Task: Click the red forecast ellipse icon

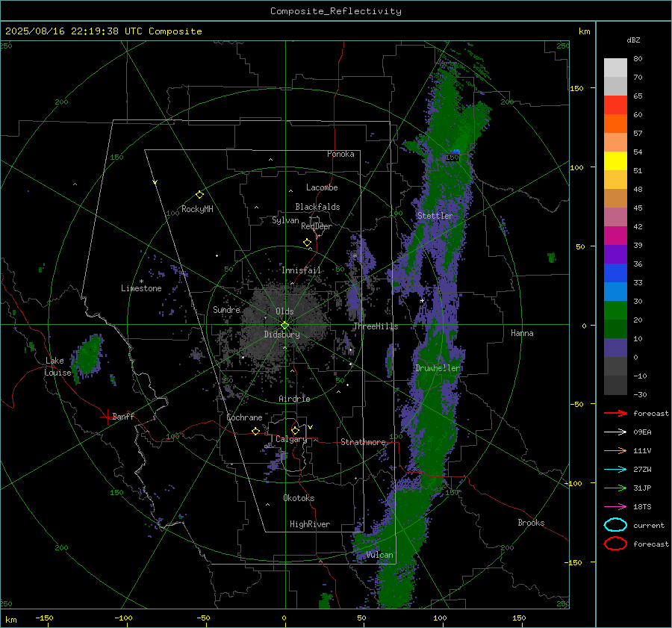Action: (615, 544)
